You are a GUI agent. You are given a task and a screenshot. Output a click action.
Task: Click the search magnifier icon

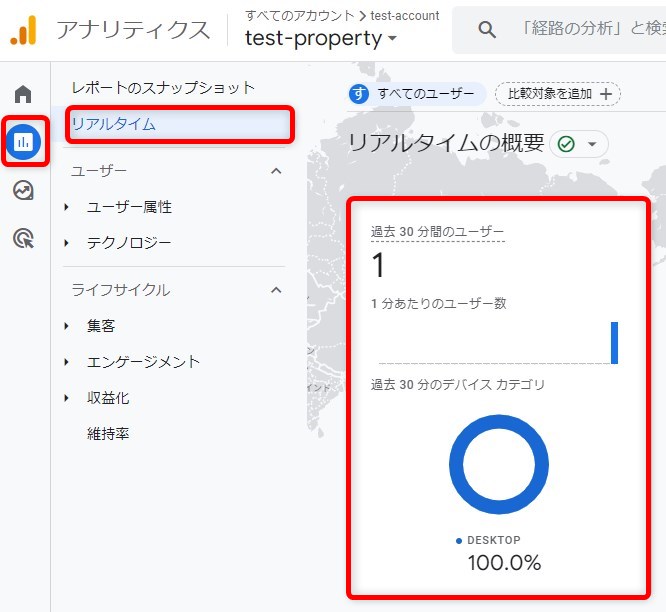(x=487, y=30)
